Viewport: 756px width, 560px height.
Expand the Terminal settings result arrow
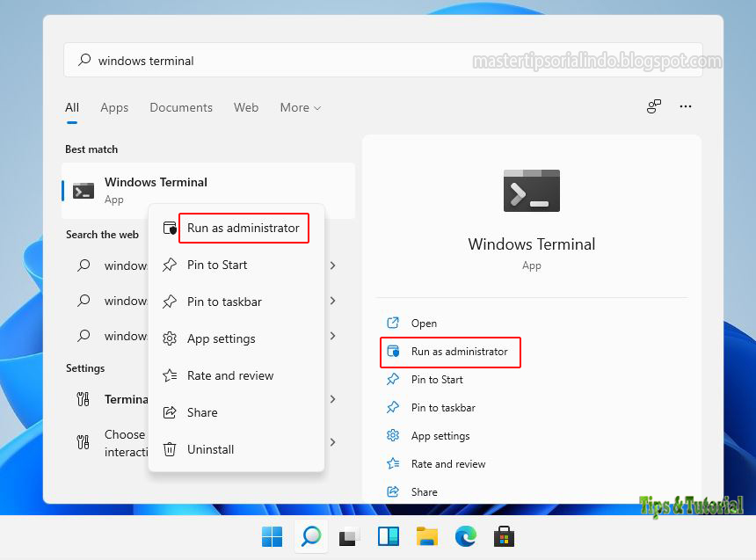332,399
